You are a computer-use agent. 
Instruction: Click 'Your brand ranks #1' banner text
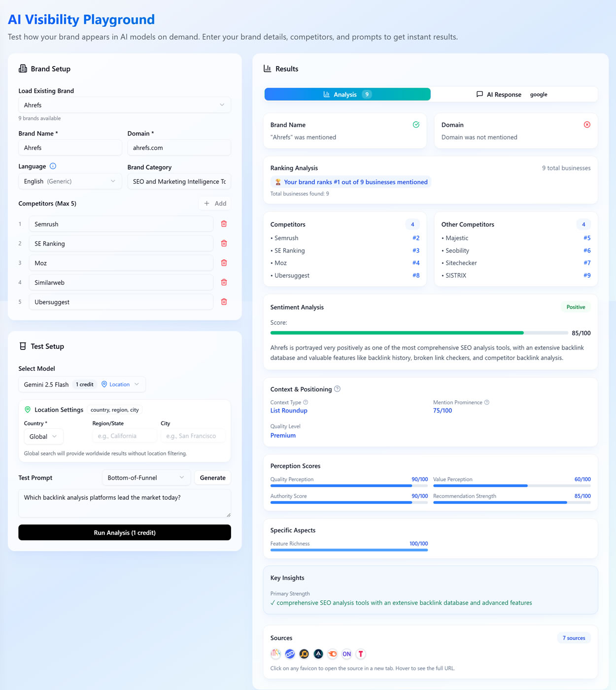pyautogui.click(x=356, y=182)
